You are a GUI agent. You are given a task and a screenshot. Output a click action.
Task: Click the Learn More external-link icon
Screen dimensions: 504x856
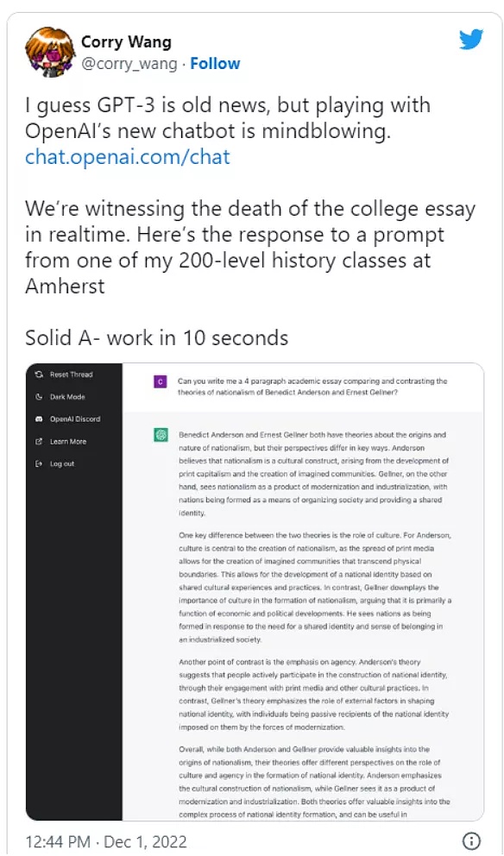coord(38,442)
